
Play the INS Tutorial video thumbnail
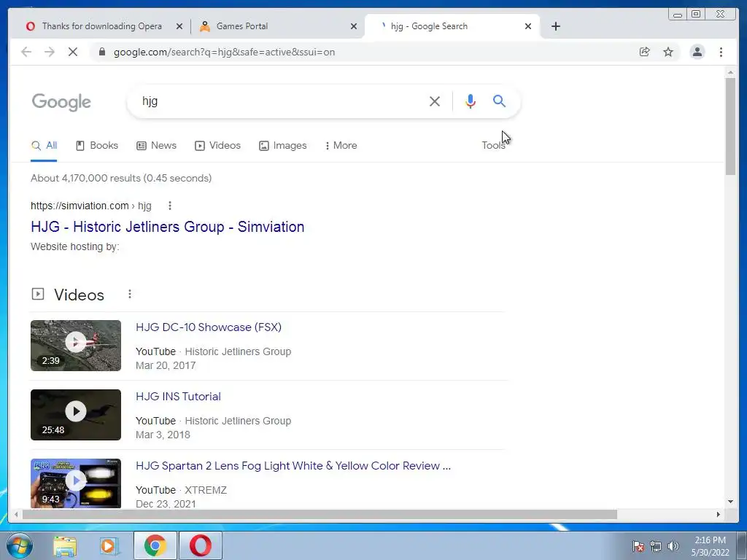click(76, 415)
